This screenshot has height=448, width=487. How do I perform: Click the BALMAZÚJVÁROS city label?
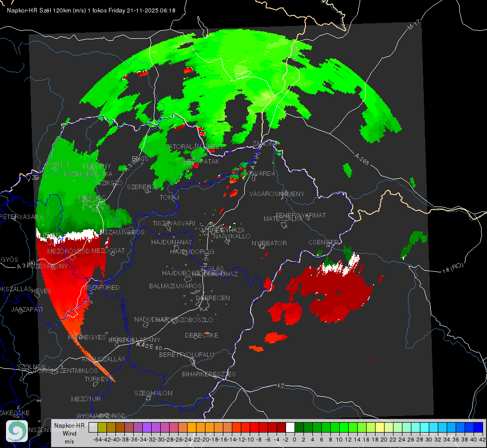(176, 286)
